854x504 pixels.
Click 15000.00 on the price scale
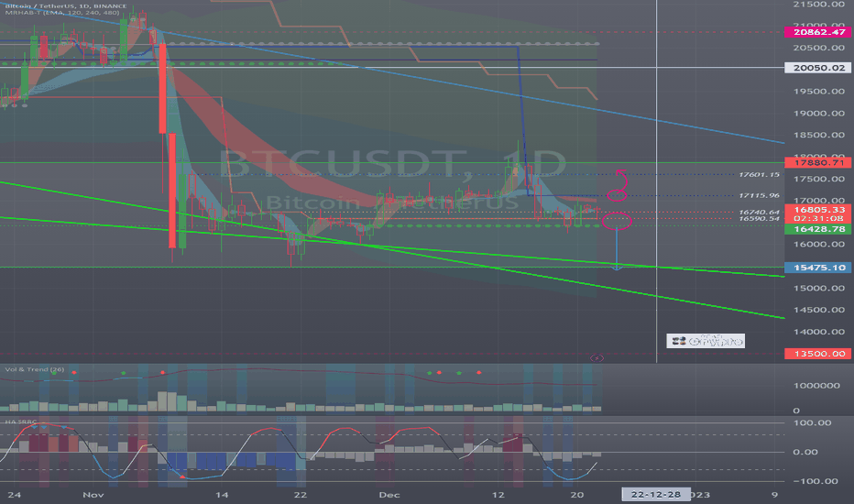818,289
